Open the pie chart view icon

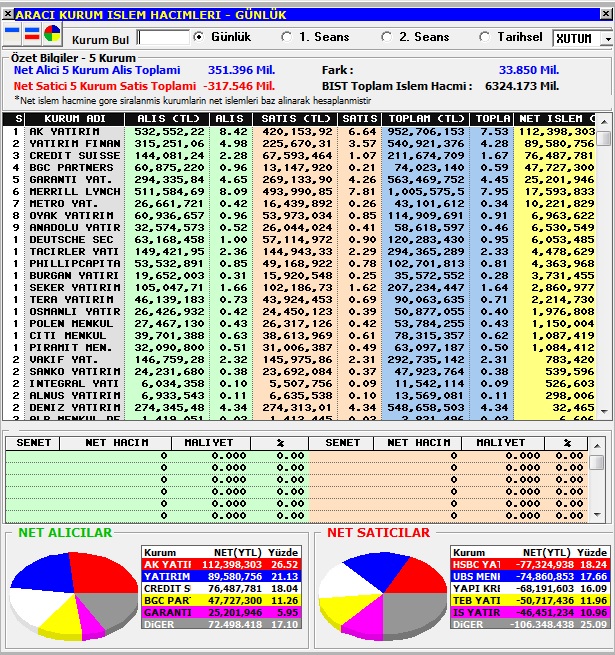(x=52, y=34)
